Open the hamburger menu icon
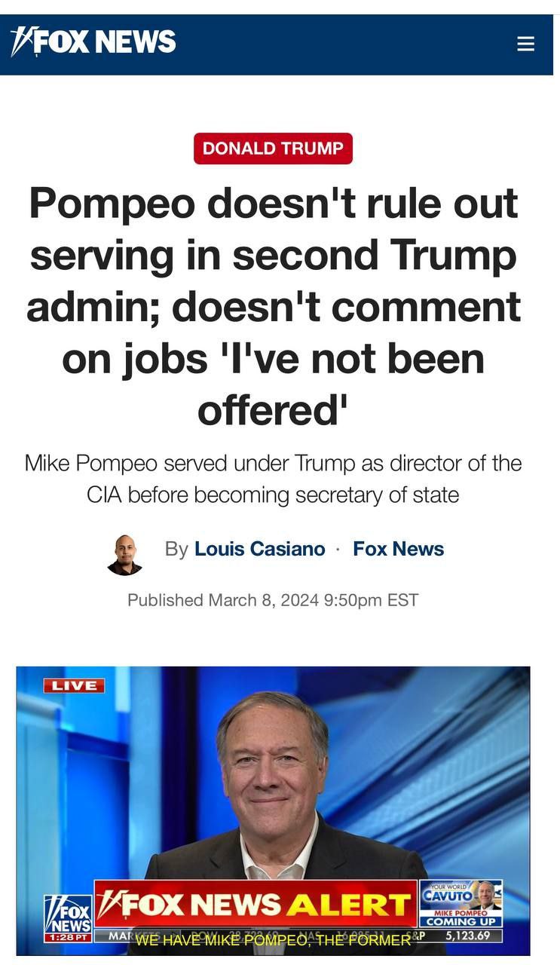Image resolution: width=560 pixels, height=965 pixels. click(525, 44)
